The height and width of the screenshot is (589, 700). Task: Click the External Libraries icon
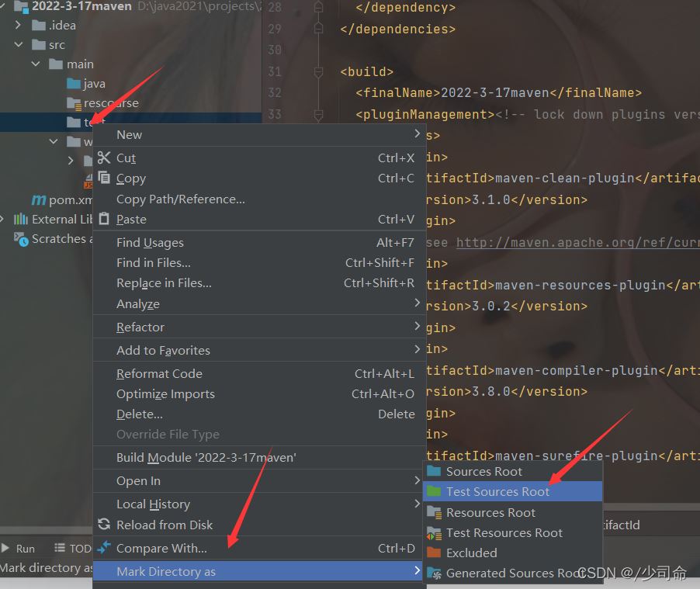pyautogui.click(x=20, y=220)
